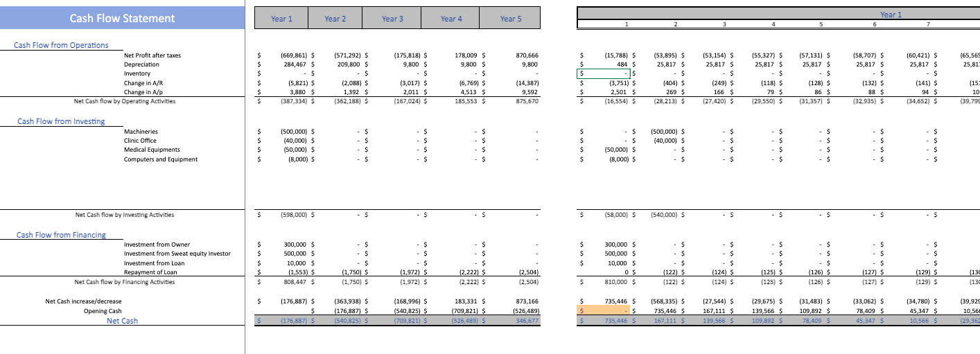The image size is (980, 354).
Task: Click Net Cash flow by Operating Activities label
Action: click(x=125, y=101)
